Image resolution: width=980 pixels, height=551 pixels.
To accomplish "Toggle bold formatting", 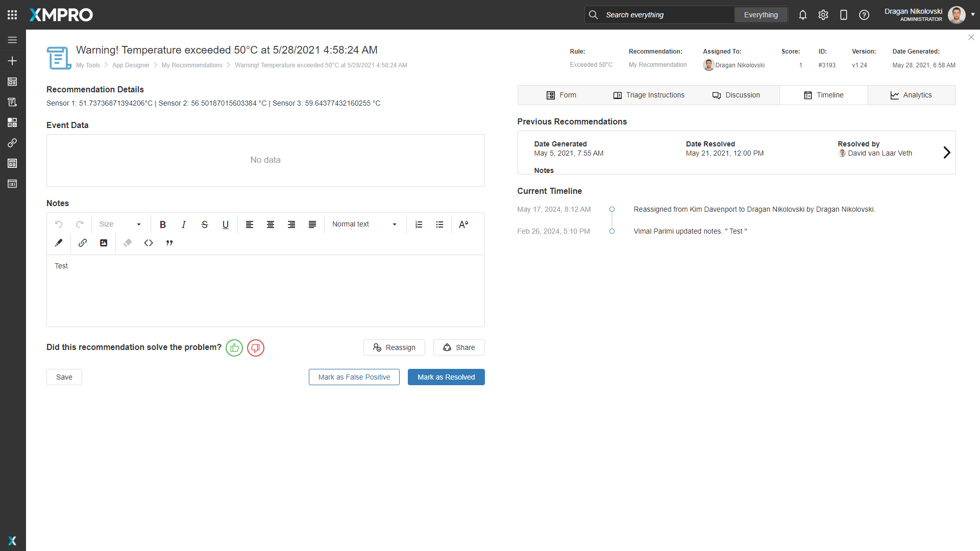I will tap(163, 224).
